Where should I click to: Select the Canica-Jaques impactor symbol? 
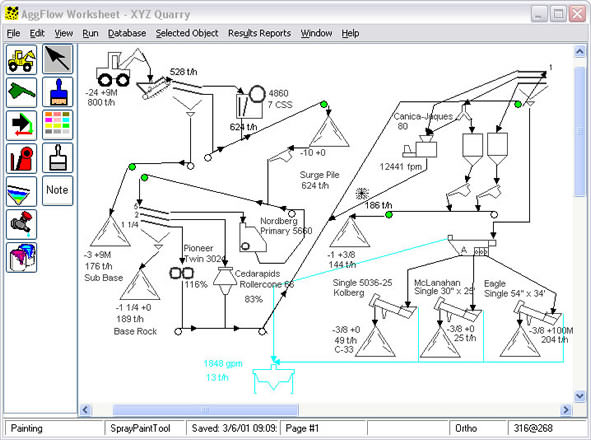coord(420,147)
